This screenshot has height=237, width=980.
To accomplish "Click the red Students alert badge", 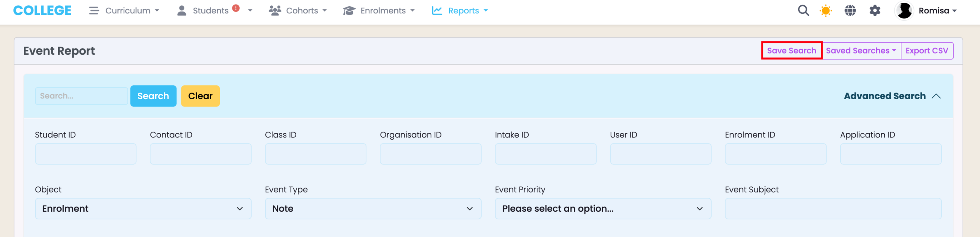I will 236,8.
